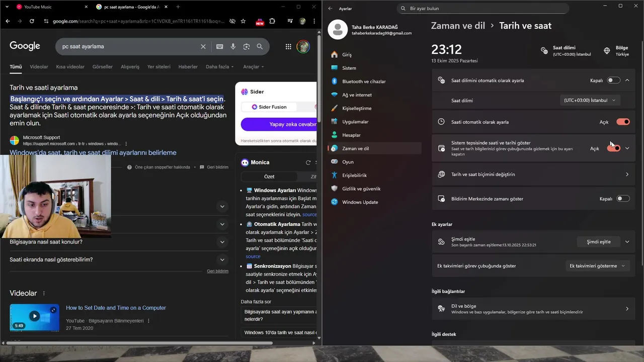Open Oyun settings page
The width and height of the screenshot is (644, 362).
pos(375,162)
